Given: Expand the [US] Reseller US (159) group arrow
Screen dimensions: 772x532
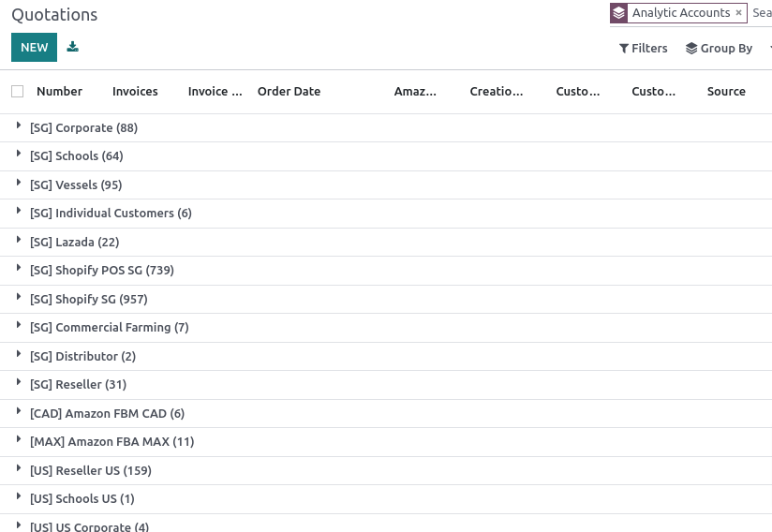Looking at the screenshot, I should [18, 467].
